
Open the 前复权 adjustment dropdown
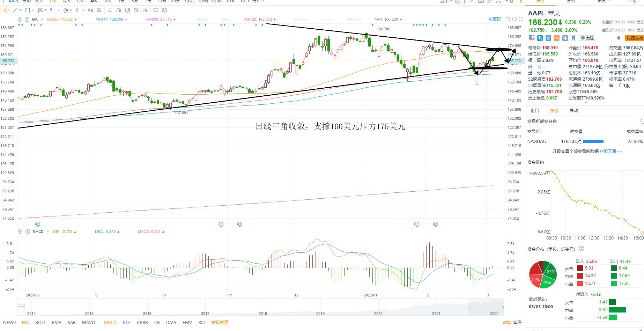[x=494, y=19]
